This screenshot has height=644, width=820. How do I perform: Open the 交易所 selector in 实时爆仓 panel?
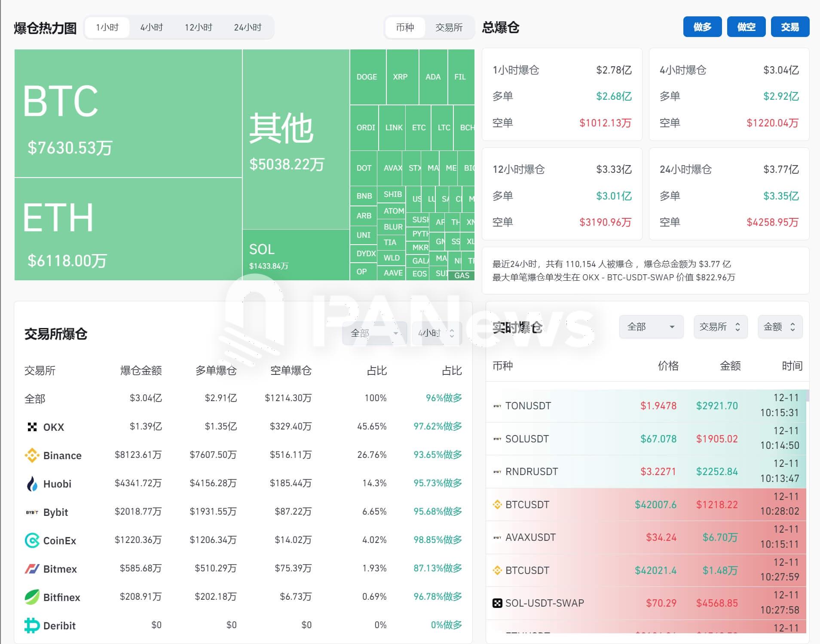[721, 327]
